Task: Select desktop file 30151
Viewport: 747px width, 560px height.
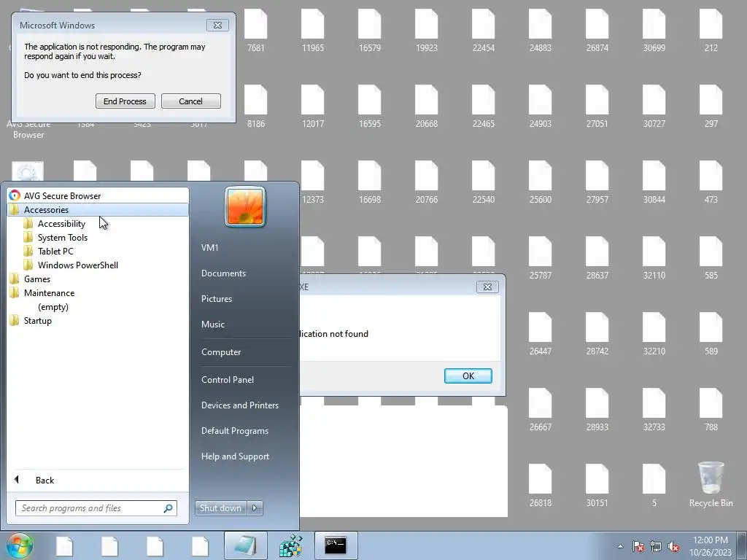Action: click(x=597, y=486)
